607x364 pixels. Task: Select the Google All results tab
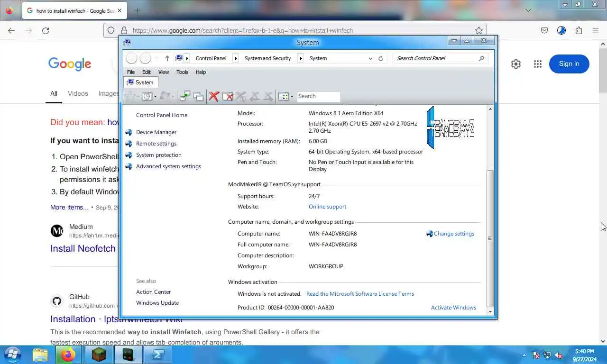coord(54,93)
